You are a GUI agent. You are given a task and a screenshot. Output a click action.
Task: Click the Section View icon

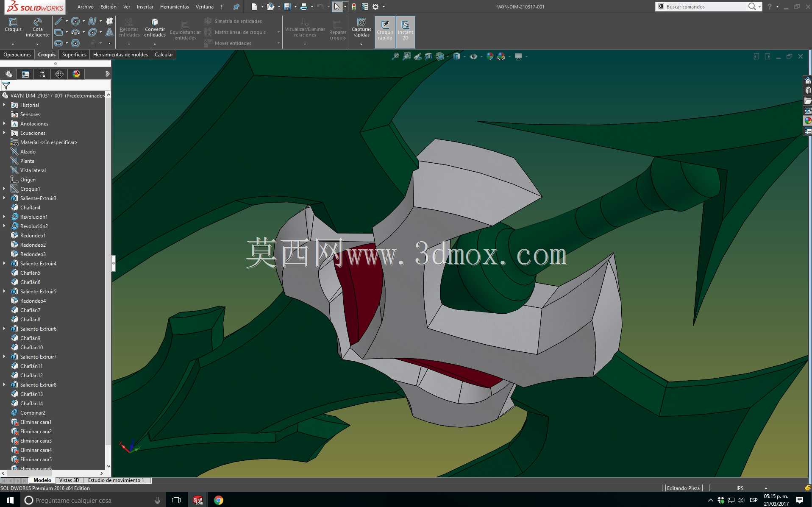pos(428,56)
